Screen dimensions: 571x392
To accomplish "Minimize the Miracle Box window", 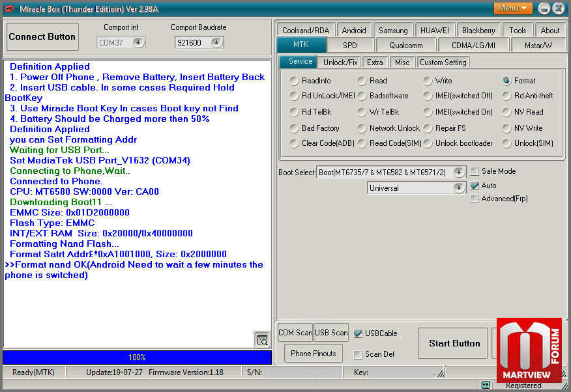I will coord(544,8).
